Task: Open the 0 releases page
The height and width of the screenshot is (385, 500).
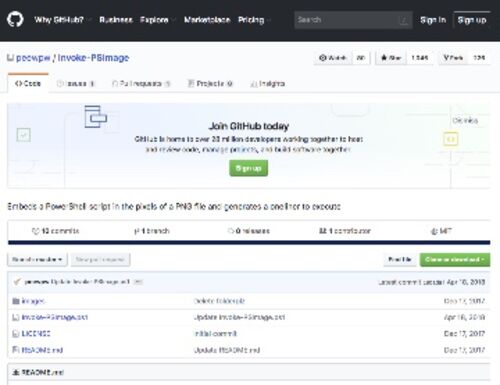Action: coord(249,231)
